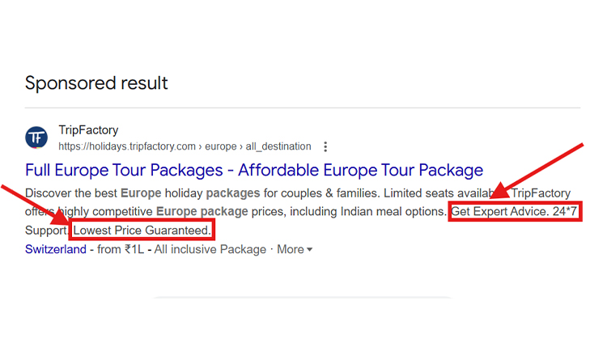This screenshot has height=364, width=607.
Task: Click the highlighted Get Expert Advice. 24*7 box
Action: tap(515, 212)
